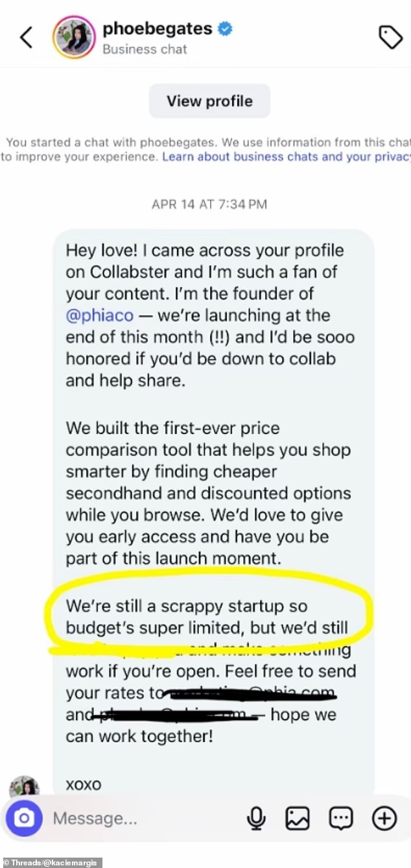Image resolution: width=411 pixels, height=868 pixels.
Task: Open the label tag icon in header
Action: click(x=390, y=38)
